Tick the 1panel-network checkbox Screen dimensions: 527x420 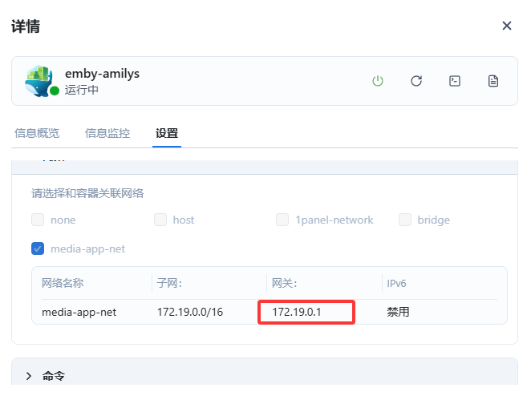[x=282, y=220]
